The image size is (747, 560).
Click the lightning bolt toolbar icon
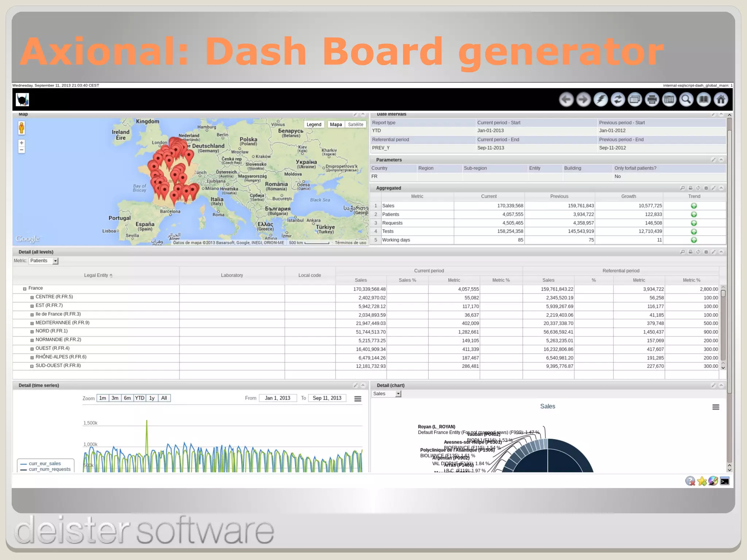point(600,100)
